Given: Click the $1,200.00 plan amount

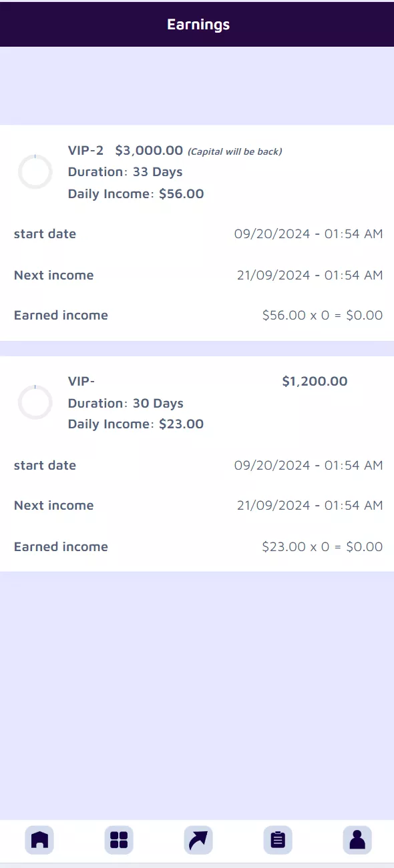Looking at the screenshot, I should click(315, 382).
